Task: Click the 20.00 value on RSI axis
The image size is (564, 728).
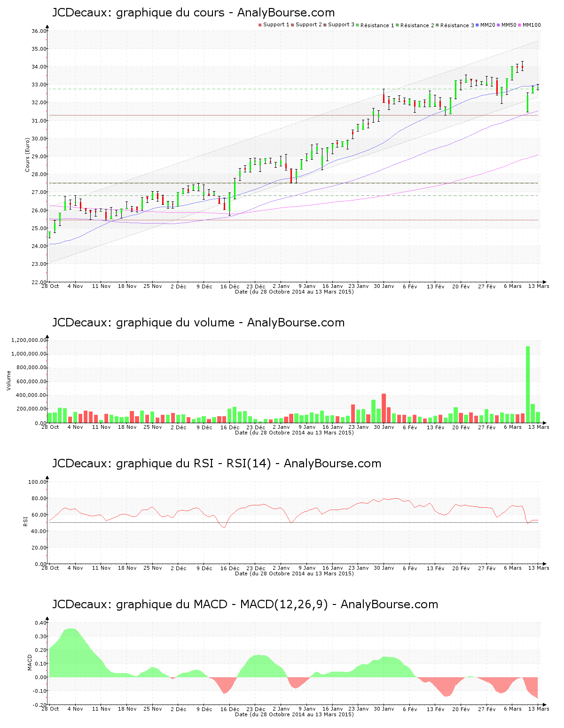Action: click(x=39, y=548)
